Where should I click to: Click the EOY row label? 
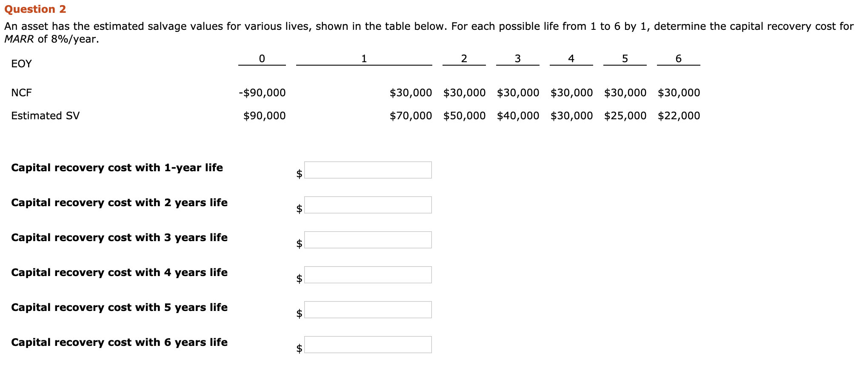pyautogui.click(x=21, y=63)
